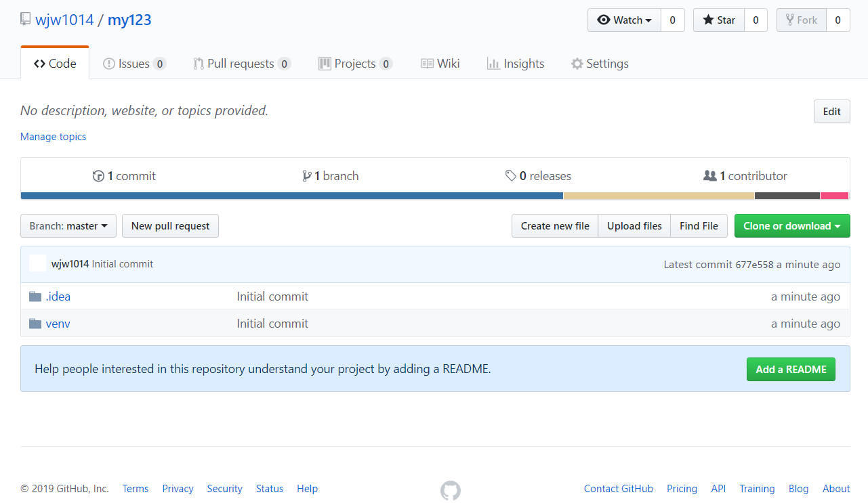This screenshot has width=868, height=503.
Task: Switch to the Settings tab
Action: point(600,64)
